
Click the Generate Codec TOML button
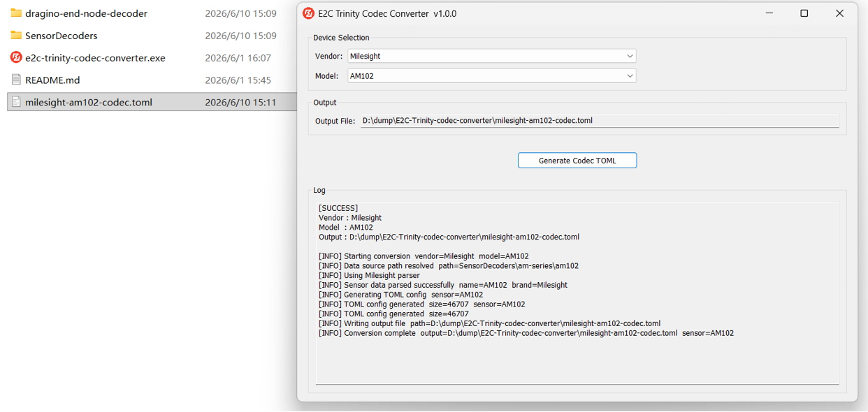577,161
